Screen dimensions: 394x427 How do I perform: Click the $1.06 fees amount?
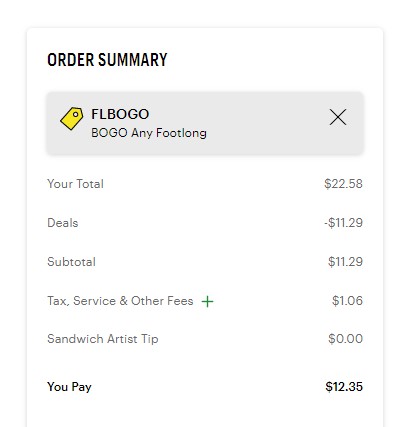click(x=347, y=301)
